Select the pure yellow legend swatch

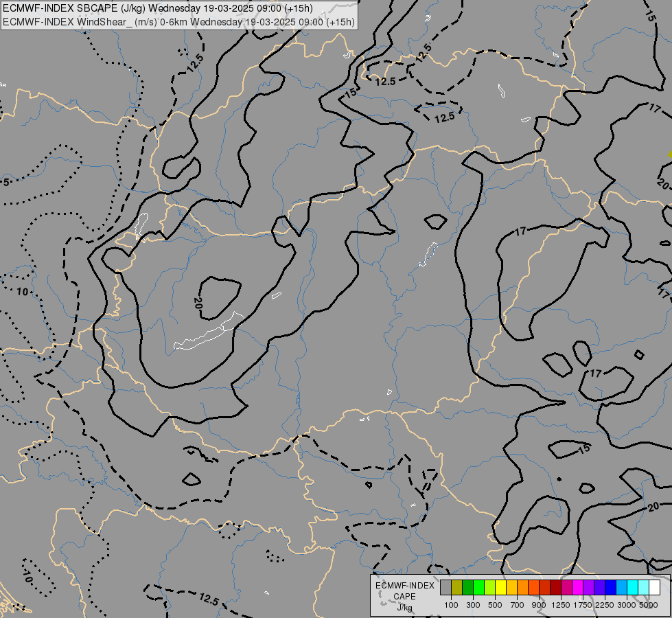coord(500,587)
